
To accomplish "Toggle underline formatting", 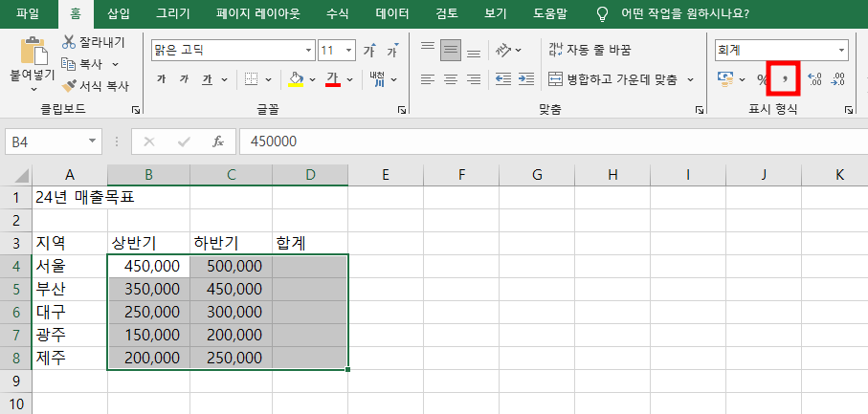I will (207, 79).
